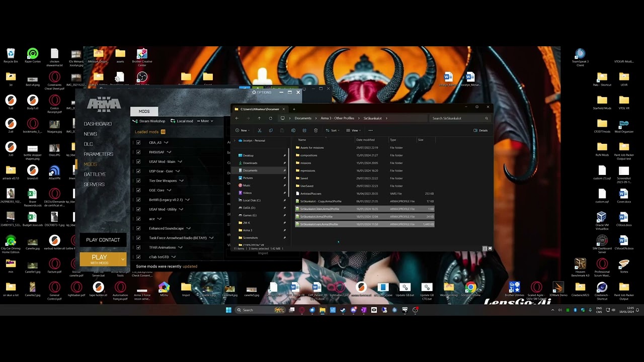Toggle the USP Gear - Core checkbox

(138, 171)
